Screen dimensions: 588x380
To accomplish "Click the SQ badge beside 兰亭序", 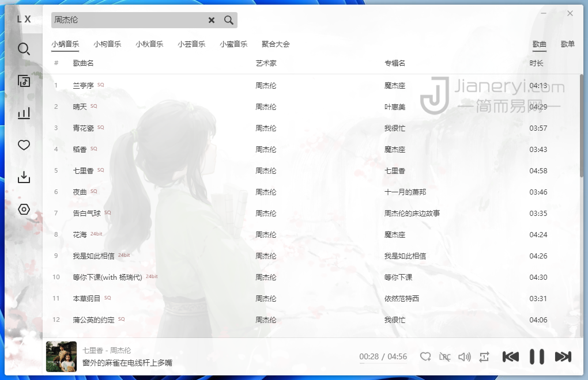I will (x=100, y=85).
